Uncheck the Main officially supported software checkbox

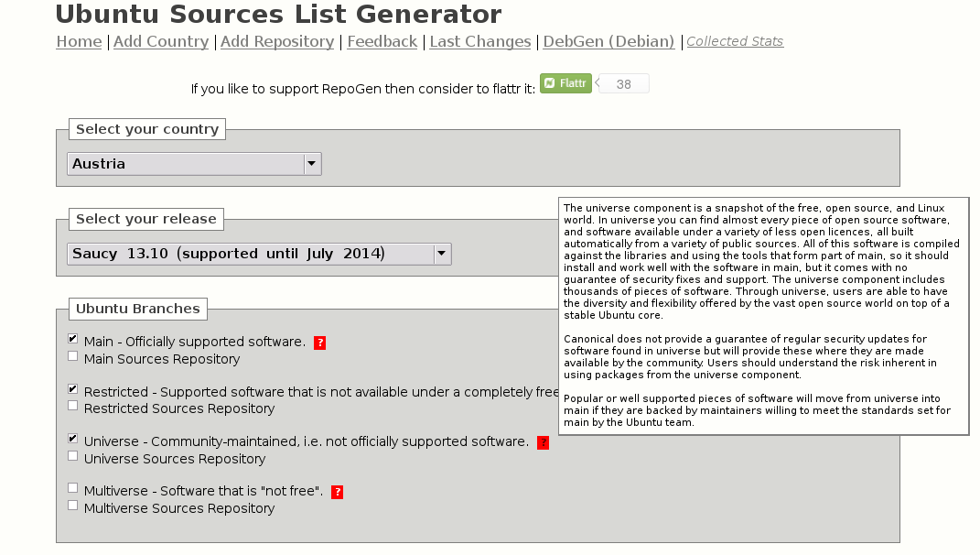(x=72, y=338)
